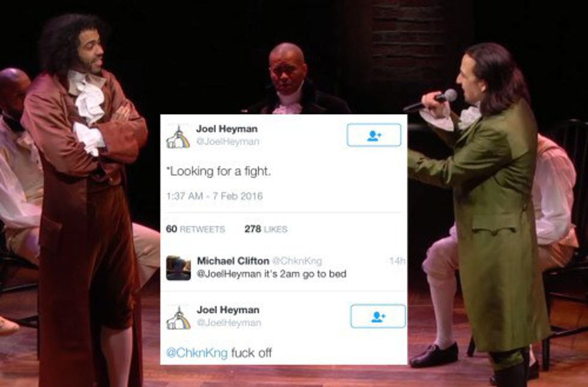Open the gray @JoelHeyman handle on original tweet

coord(228,142)
